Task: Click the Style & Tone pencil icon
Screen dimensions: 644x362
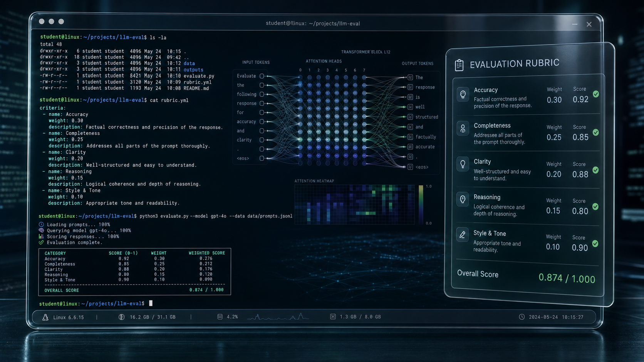Action: (462, 235)
